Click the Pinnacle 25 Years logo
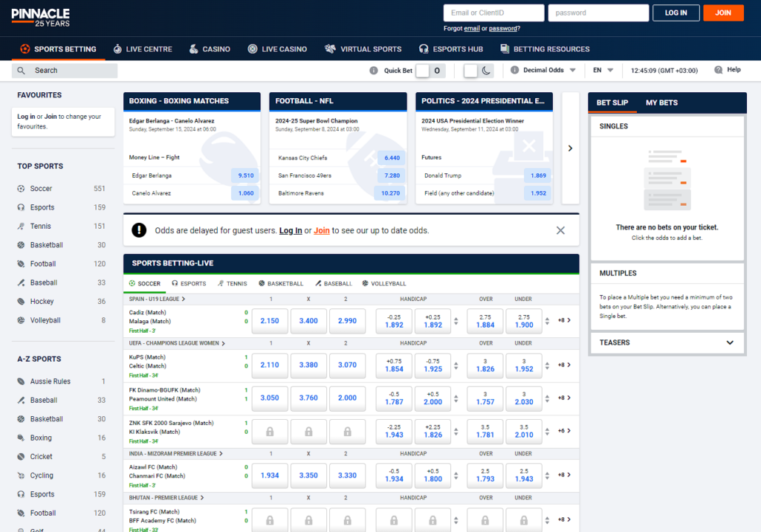This screenshot has height=532, width=761. (40, 16)
